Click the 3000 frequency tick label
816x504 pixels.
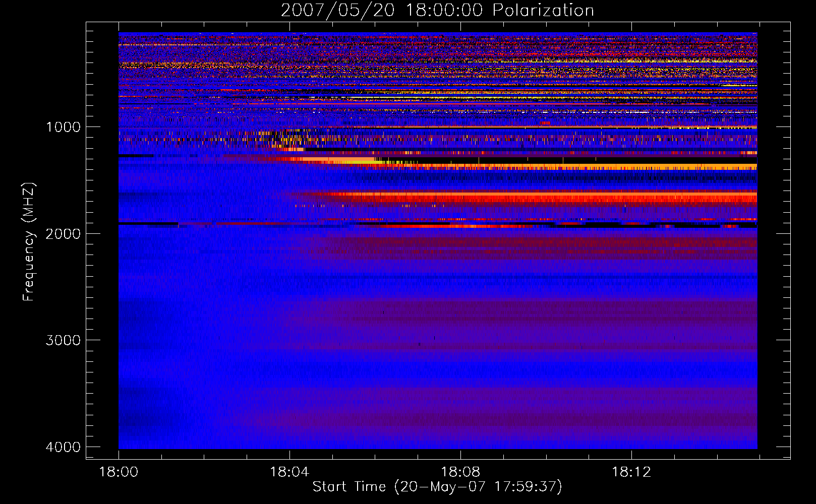pos(63,340)
